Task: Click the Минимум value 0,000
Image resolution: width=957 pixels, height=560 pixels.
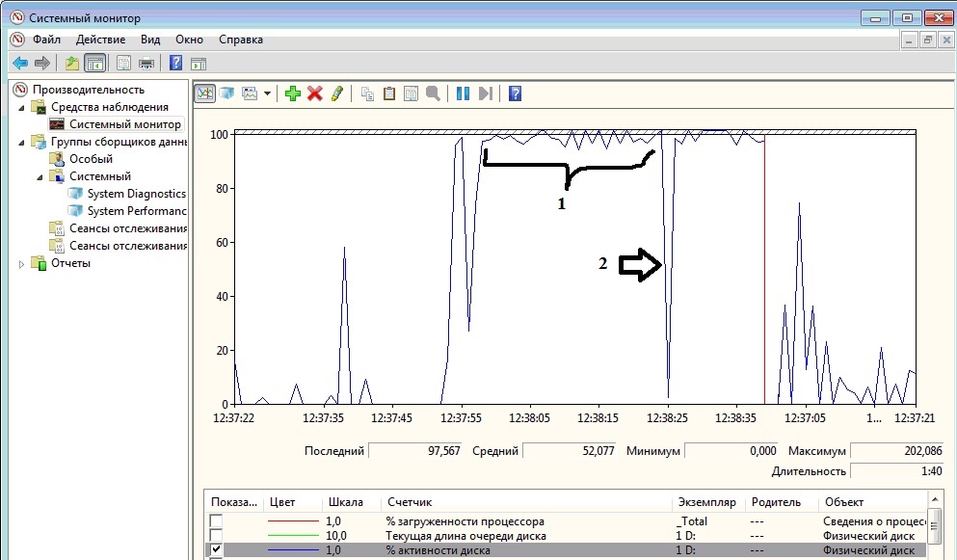Action: (731, 451)
